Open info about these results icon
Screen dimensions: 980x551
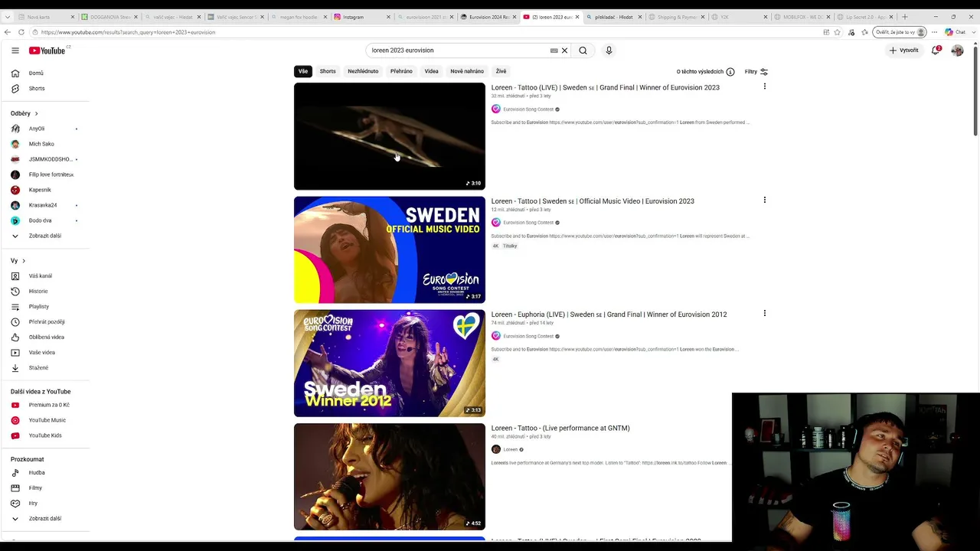tap(730, 72)
